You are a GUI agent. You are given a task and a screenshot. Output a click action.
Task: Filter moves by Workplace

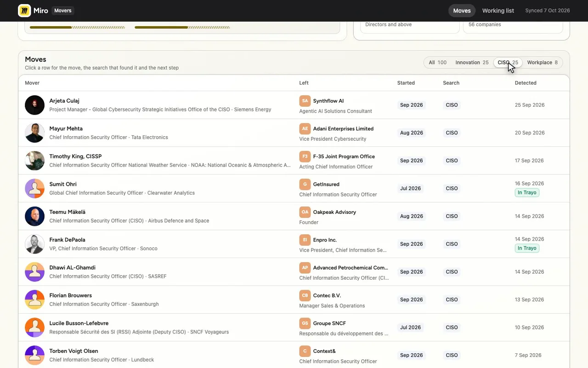coord(543,63)
